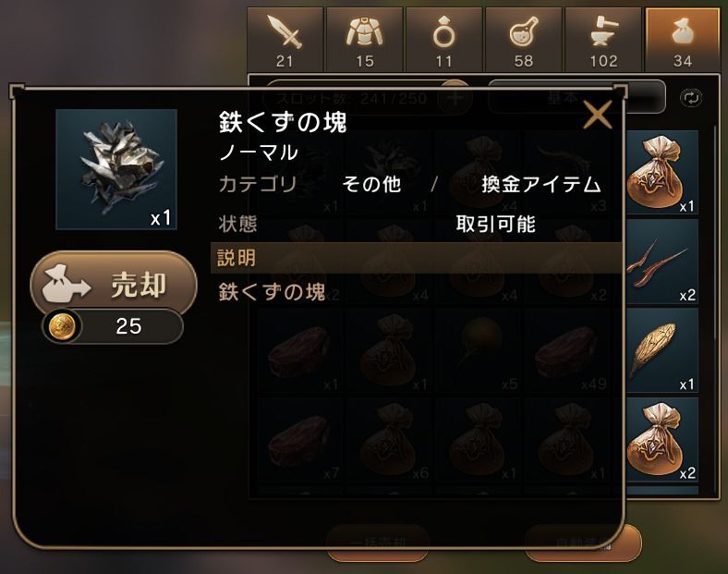The image size is (728, 574).
Task: Close the 鉄くずの塊 item detail popup
Action: tap(597, 115)
